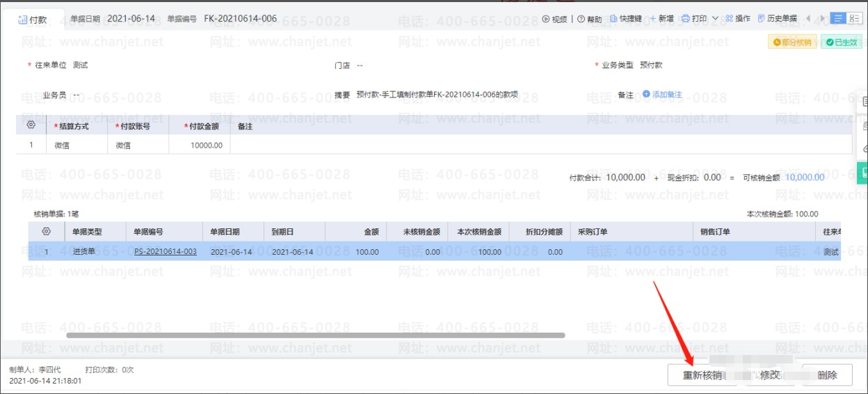The width and height of the screenshot is (868, 394).
Task: Click the 本次核销金额 column header
Action: (479, 232)
